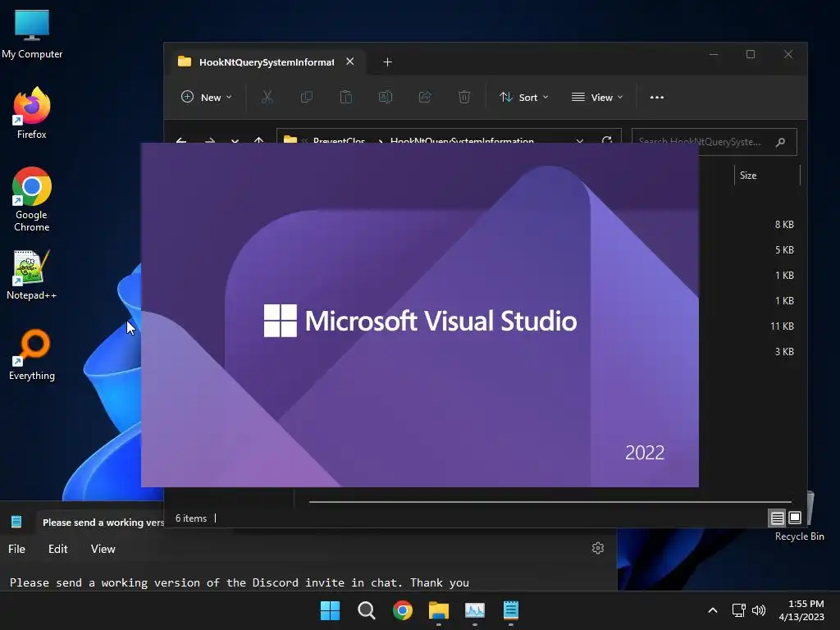Open the My Computer desktop icon
This screenshot has height=630, width=840.
point(32,34)
